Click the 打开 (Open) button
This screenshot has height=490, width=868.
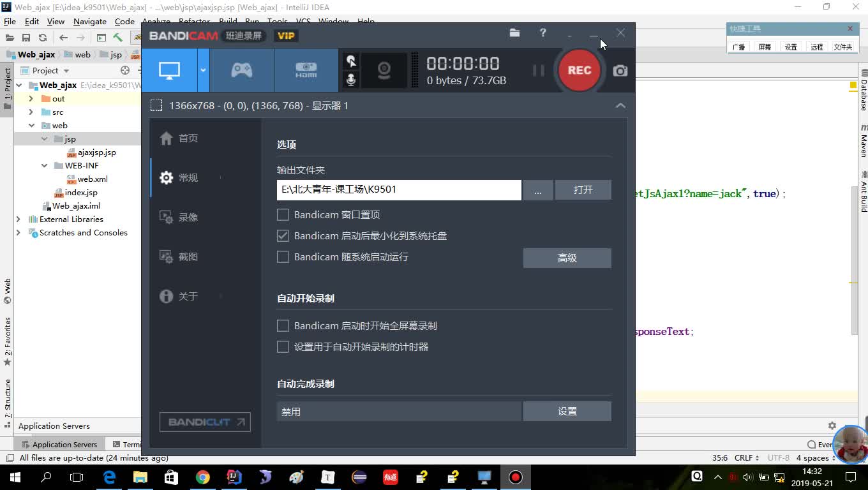[583, 190]
